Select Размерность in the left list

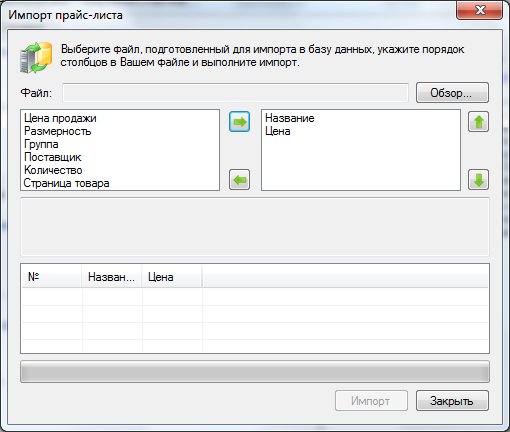point(58,131)
